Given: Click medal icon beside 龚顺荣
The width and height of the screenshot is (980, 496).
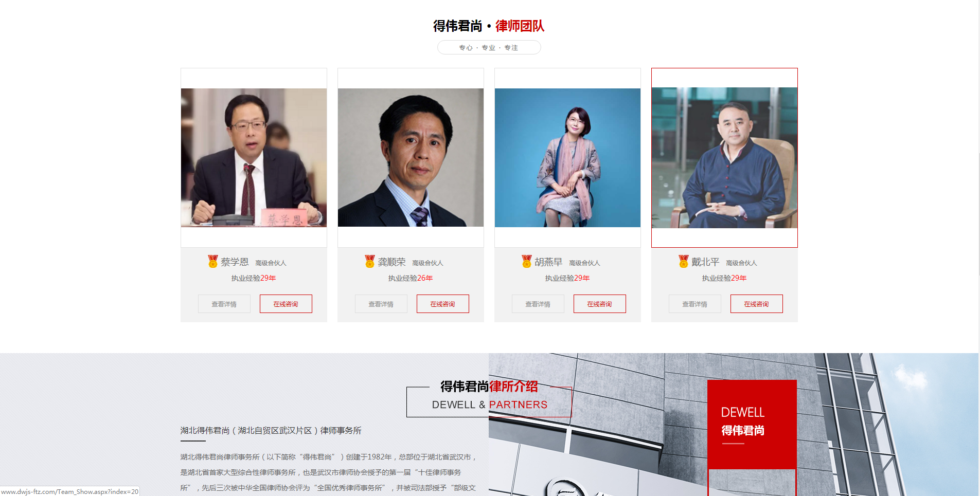Looking at the screenshot, I should pos(369,262).
